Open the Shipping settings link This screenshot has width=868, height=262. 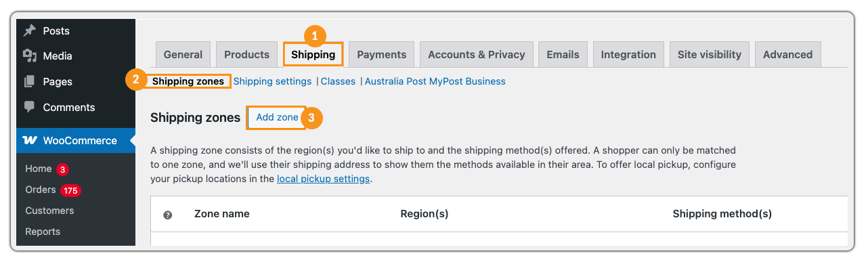pos(272,81)
